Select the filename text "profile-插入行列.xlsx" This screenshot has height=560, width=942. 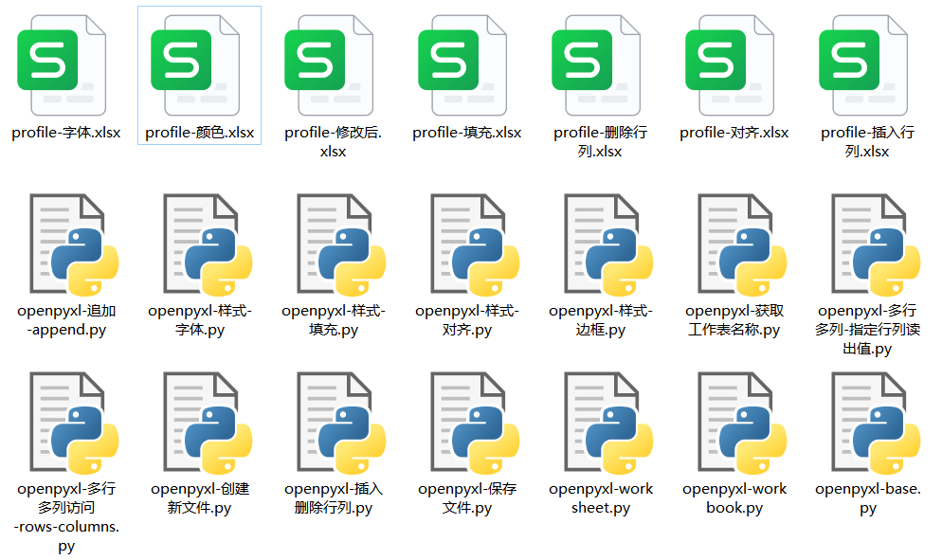(x=867, y=142)
